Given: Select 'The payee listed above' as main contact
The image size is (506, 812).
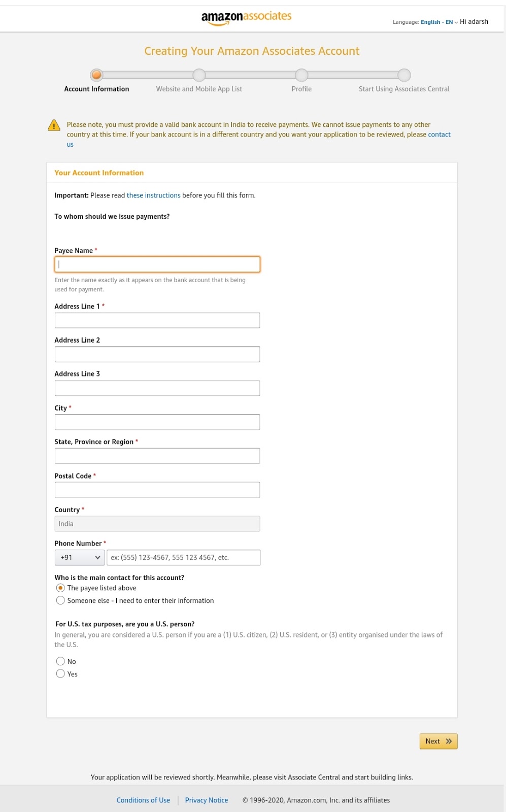Looking at the screenshot, I should point(60,588).
